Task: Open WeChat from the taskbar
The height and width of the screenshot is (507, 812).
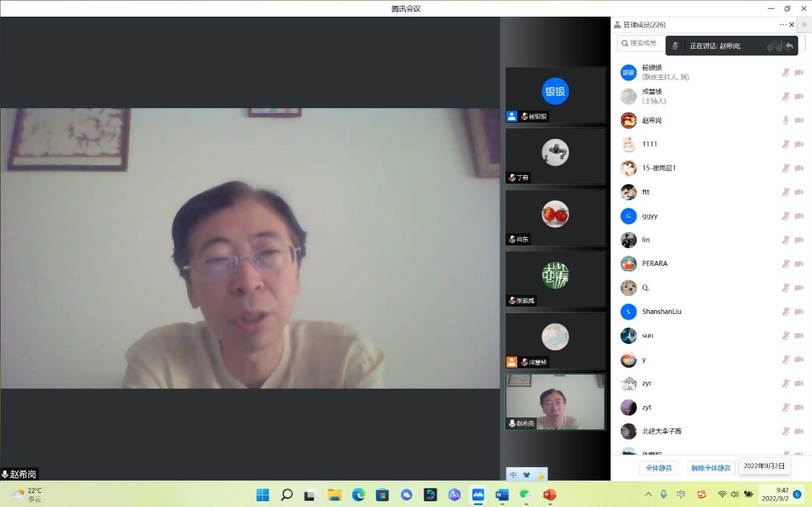Action: (x=525, y=494)
